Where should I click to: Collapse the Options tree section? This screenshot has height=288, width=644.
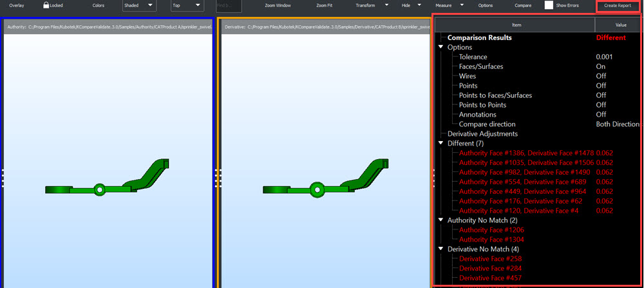[441, 47]
